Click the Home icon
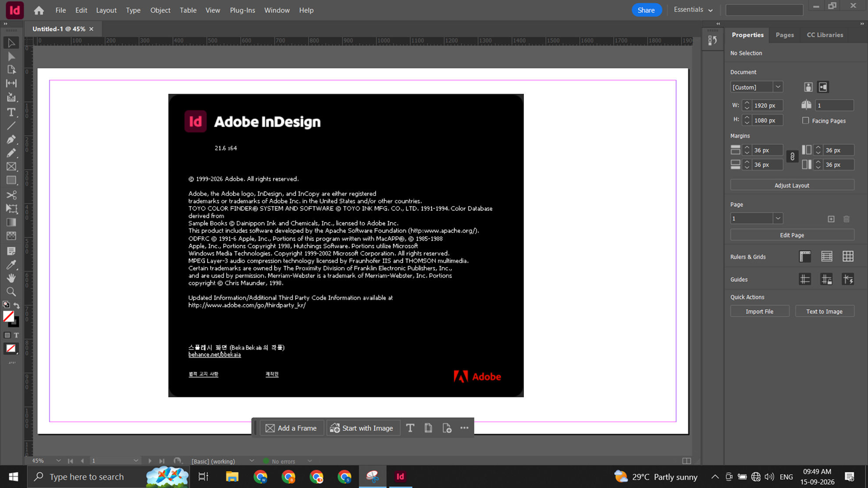This screenshot has width=868, height=488. click(x=39, y=10)
